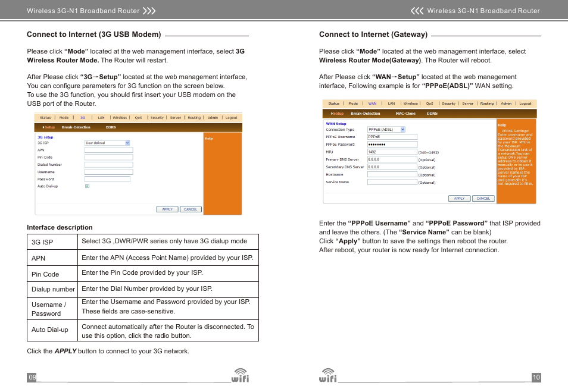Expand the 3G ISP 'User defined' dropdown
The width and height of the screenshot is (568, 392).
tap(107, 143)
